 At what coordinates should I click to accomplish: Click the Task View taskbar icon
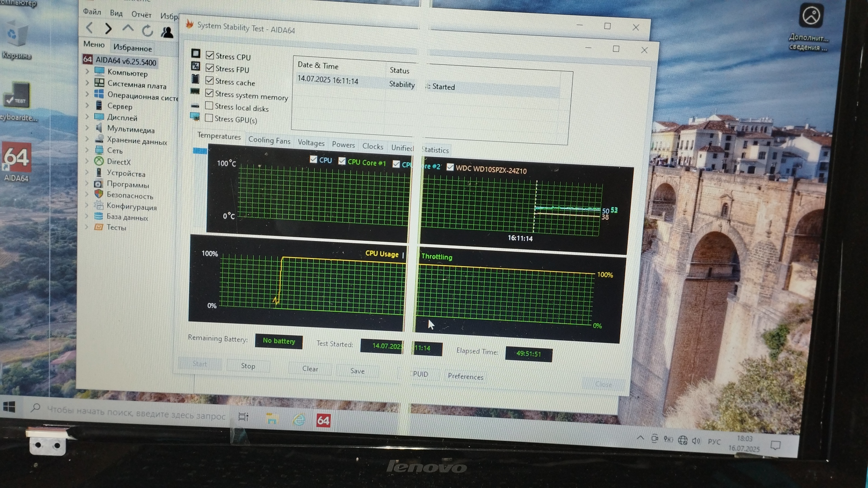point(243,417)
